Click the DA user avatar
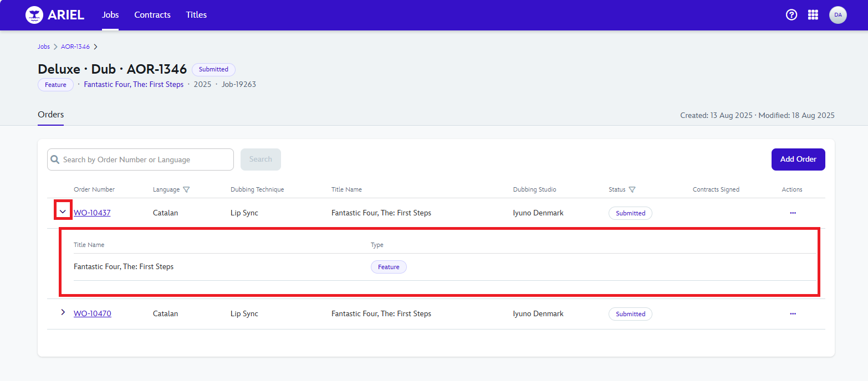The height and width of the screenshot is (381, 868). (838, 15)
